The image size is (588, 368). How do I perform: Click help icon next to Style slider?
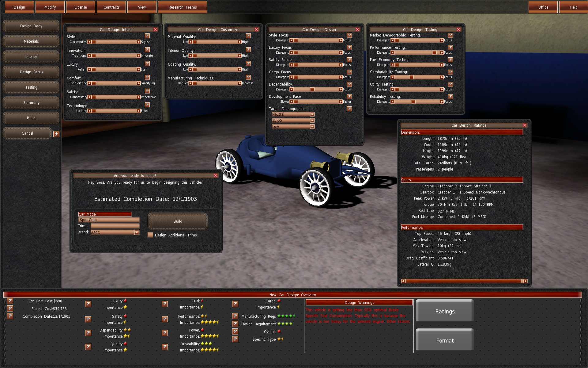(147, 36)
